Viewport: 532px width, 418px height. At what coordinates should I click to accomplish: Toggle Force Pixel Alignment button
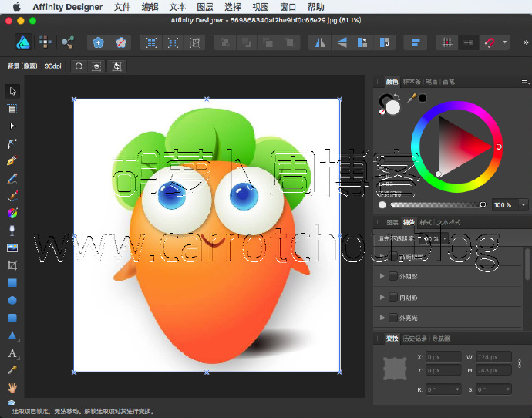tap(447, 42)
